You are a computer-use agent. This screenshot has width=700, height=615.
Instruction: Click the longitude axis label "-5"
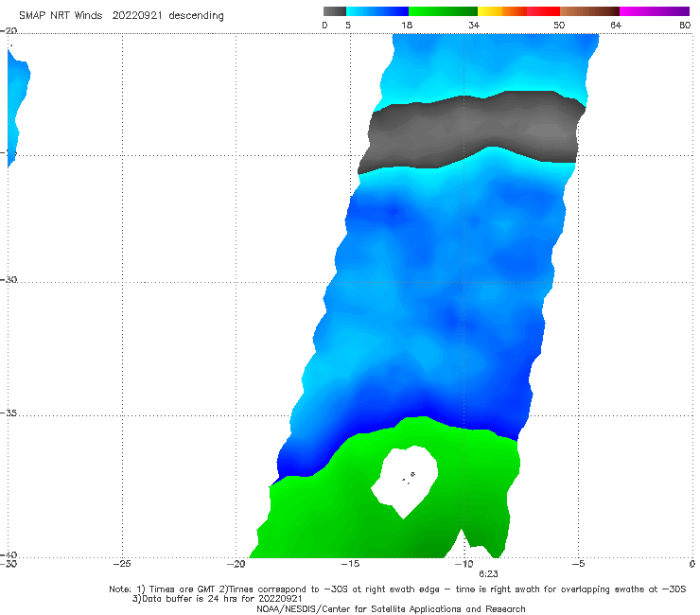(578, 564)
